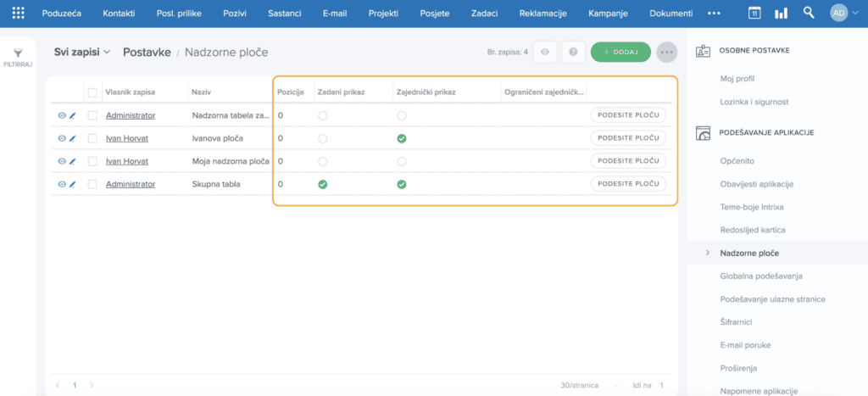Open the bar chart reports icon
Image resolution: width=868 pixels, height=396 pixels.
pyautogui.click(x=781, y=14)
